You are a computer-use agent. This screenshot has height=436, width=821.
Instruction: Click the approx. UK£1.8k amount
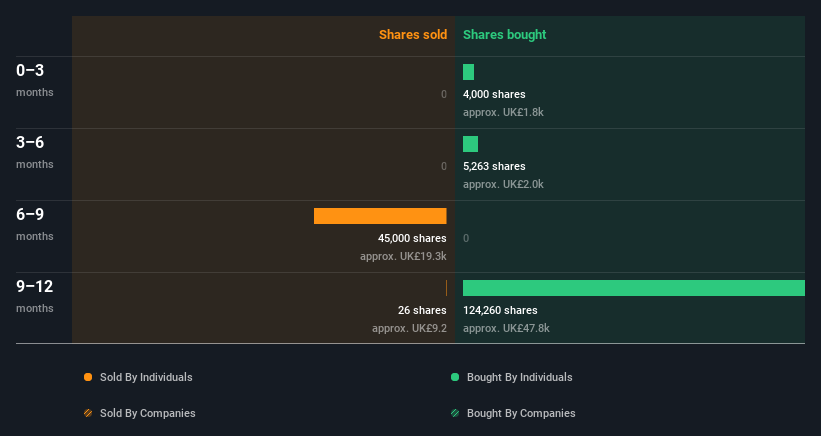pos(503,112)
